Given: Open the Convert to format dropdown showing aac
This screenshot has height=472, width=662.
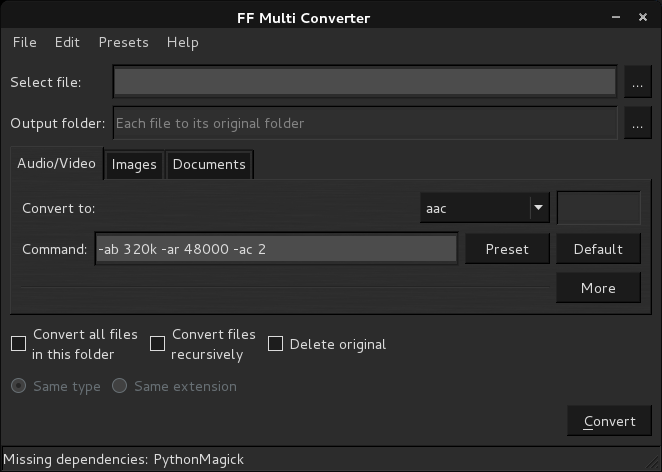Looking at the screenshot, I should coord(485,208).
